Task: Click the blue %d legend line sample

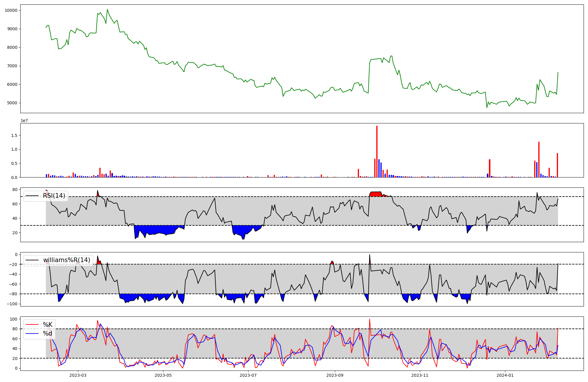Action: point(32,334)
